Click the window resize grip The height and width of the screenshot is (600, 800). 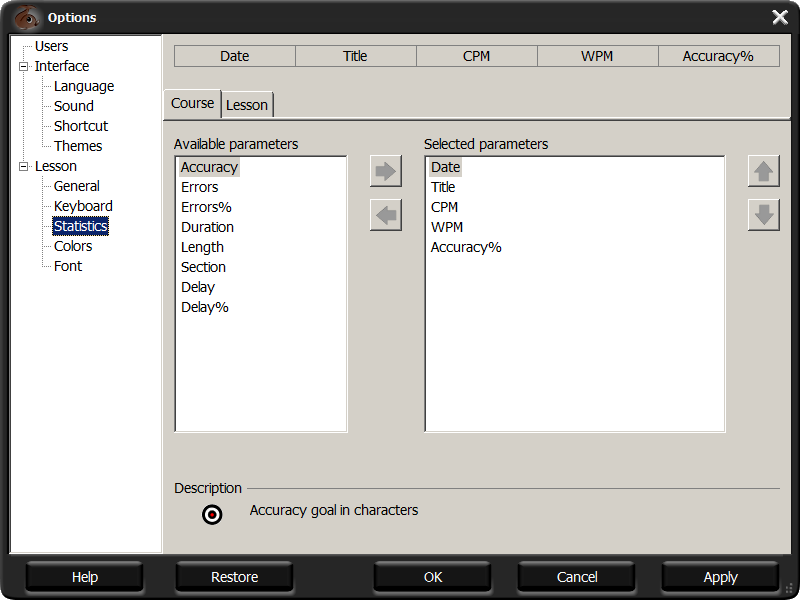coord(787,588)
